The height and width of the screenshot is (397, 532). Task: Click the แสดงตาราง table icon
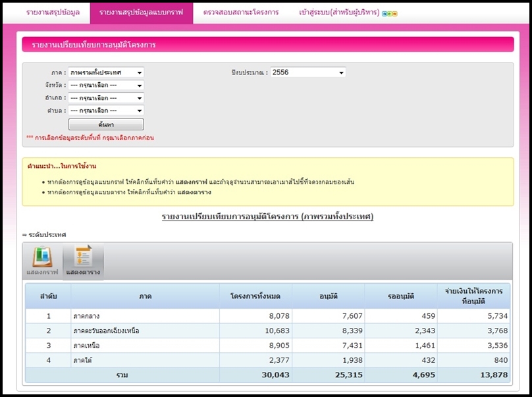pyautogui.click(x=83, y=261)
